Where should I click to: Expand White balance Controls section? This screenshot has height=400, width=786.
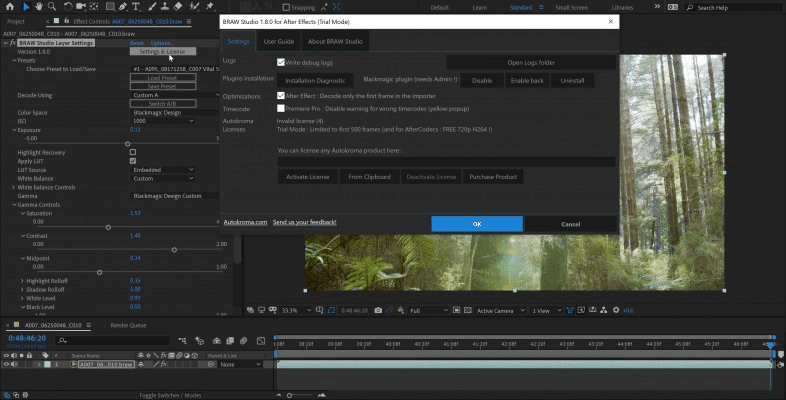point(14,187)
